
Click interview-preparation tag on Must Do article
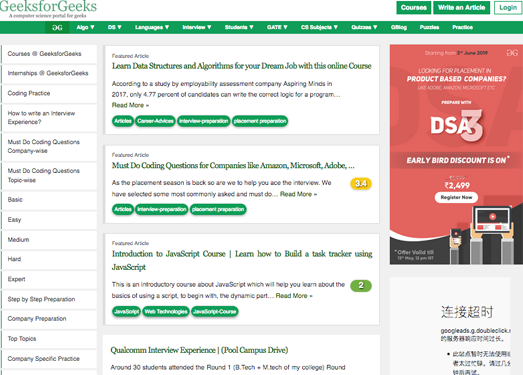161,210
